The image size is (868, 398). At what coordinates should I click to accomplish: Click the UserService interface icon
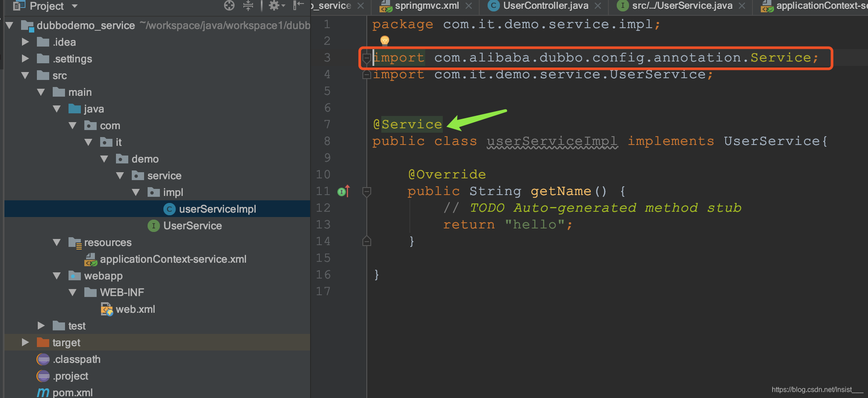click(x=154, y=226)
